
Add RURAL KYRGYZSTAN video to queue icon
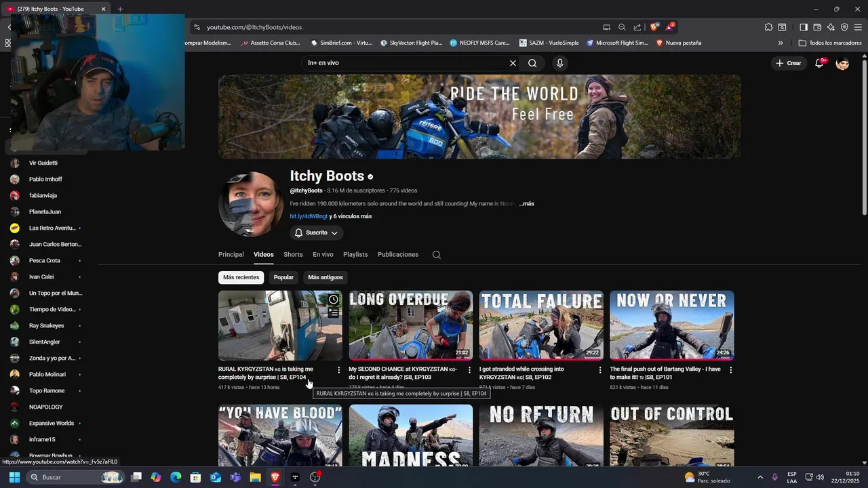coord(334,313)
